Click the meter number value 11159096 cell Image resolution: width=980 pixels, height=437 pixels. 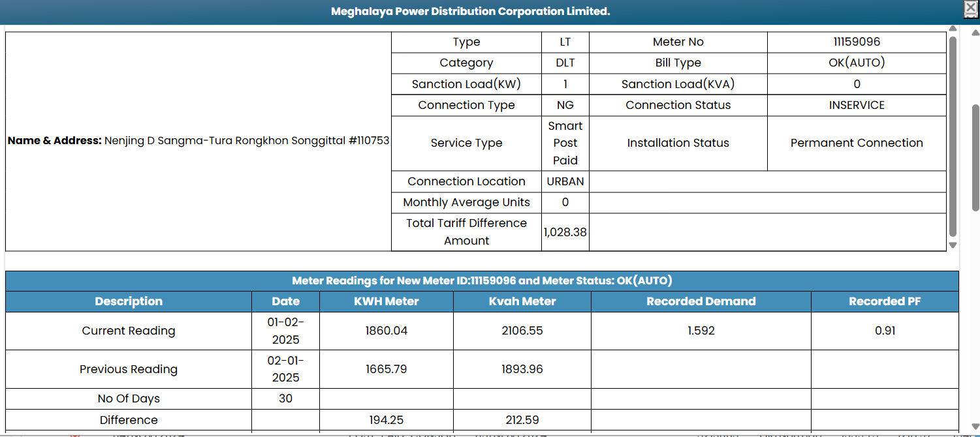pos(857,42)
